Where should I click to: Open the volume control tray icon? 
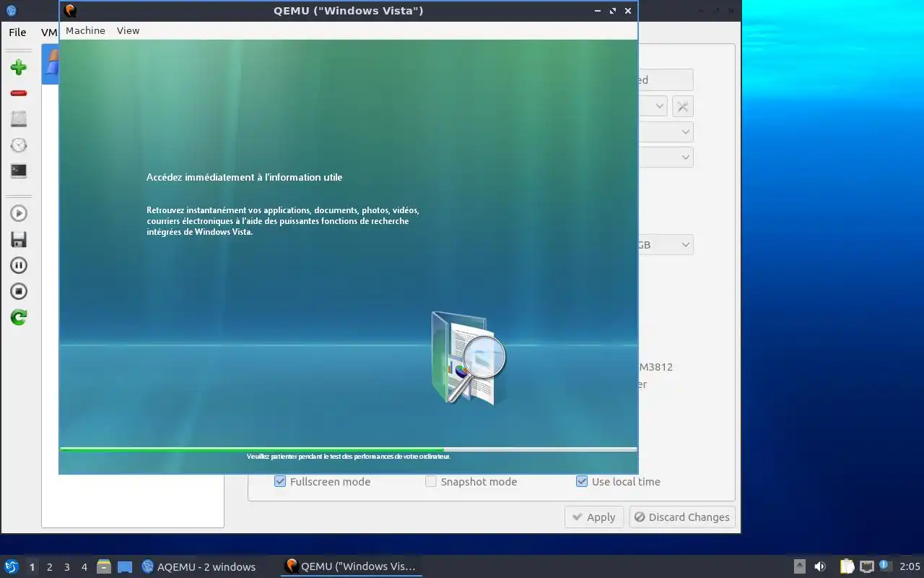tap(820, 566)
